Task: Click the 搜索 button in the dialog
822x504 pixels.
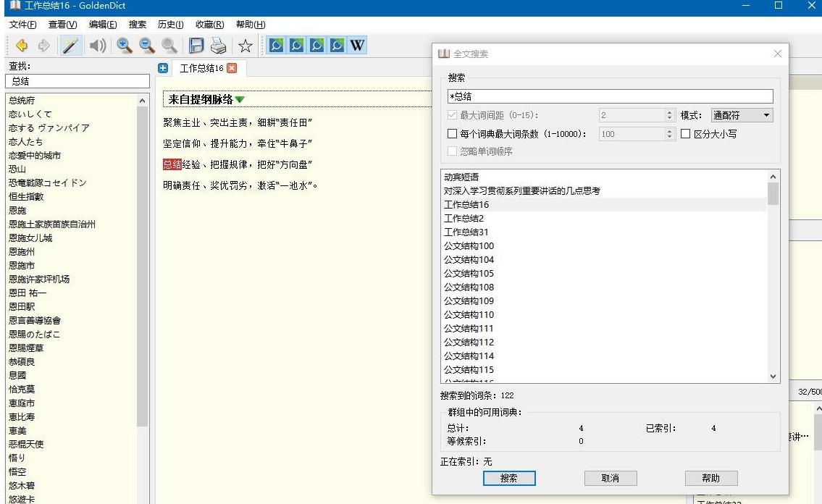Action: (509, 478)
